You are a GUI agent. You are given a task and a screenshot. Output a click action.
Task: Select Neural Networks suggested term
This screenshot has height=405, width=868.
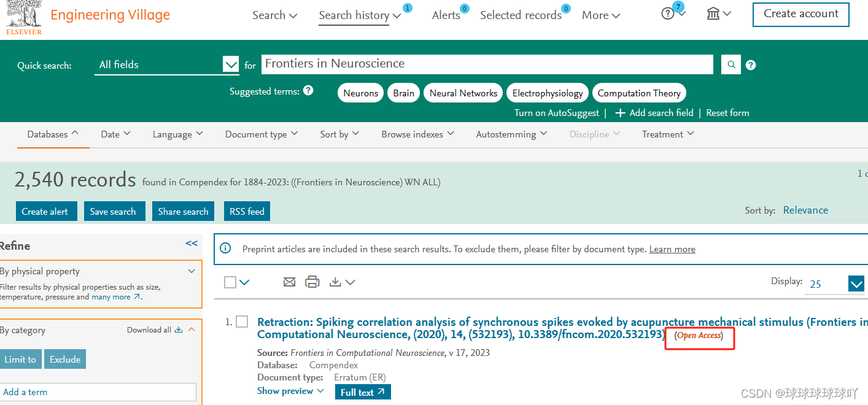pos(463,93)
